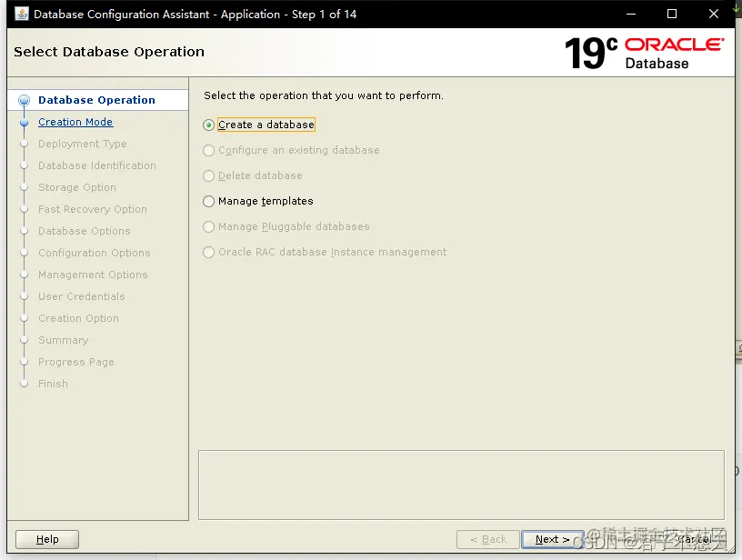
Task: Select Configure an existing database option
Action: coord(291,150)
